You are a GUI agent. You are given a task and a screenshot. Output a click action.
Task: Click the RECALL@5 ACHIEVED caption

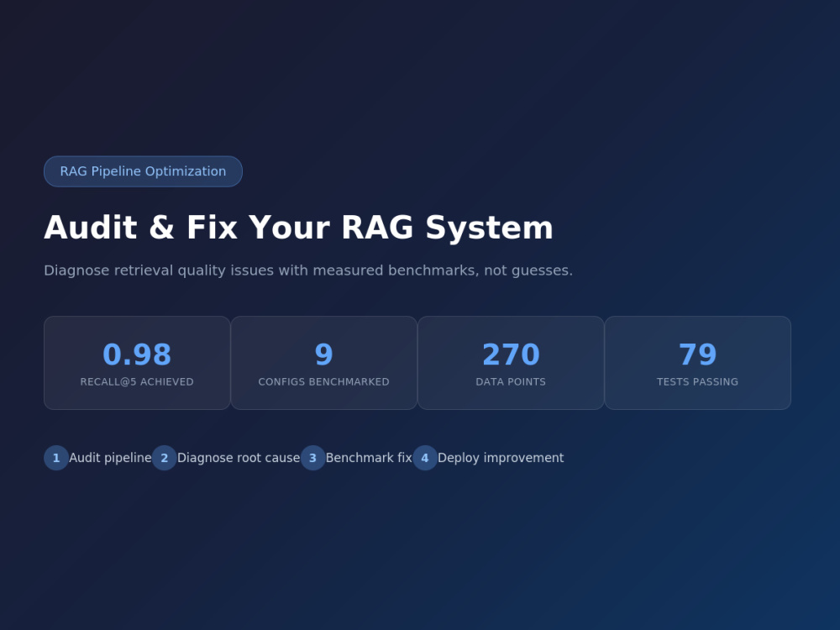[x=137, y=382]
